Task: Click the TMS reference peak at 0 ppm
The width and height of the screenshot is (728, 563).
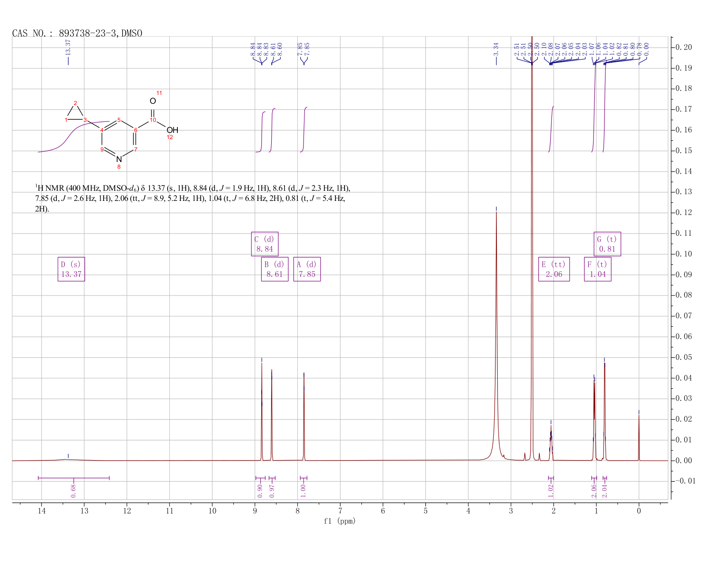Action: (x=639, y=437)
